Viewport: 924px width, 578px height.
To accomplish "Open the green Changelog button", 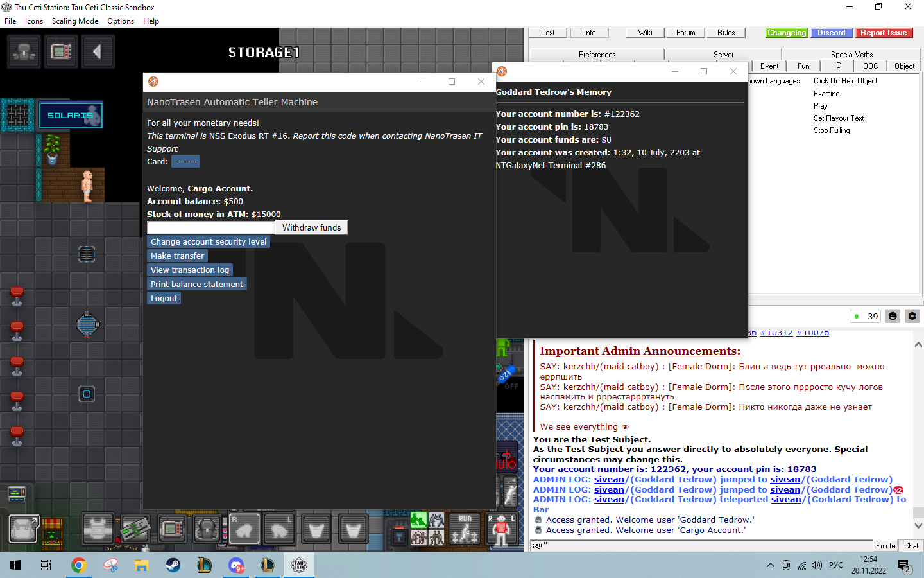I will [x=787, y=33].
